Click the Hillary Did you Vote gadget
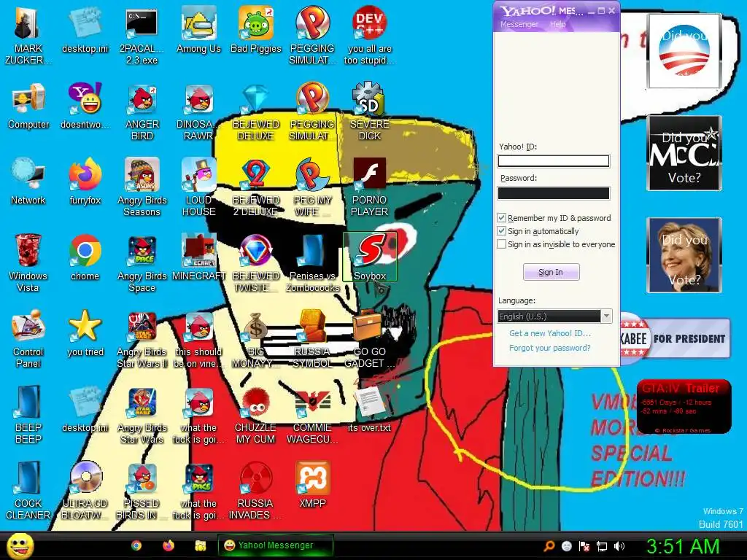 [684, 254]
